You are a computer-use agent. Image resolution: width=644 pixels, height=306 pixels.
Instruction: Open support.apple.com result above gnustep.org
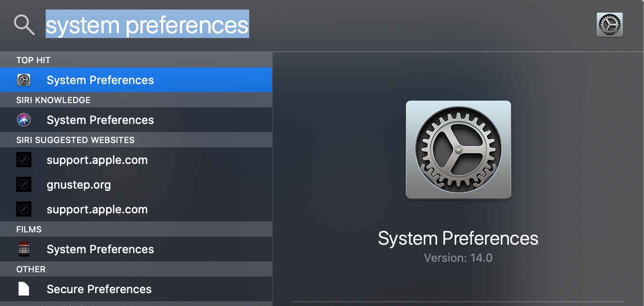(136, 160)
